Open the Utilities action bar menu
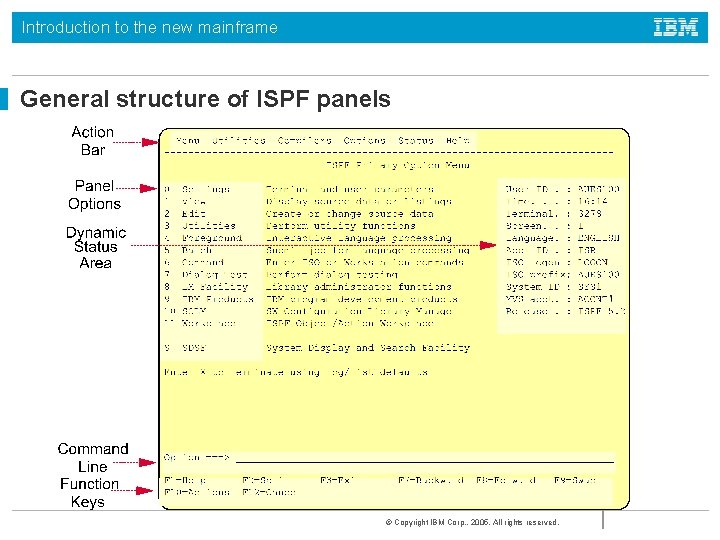The image size is (720, 540). (x=239, y=141)
